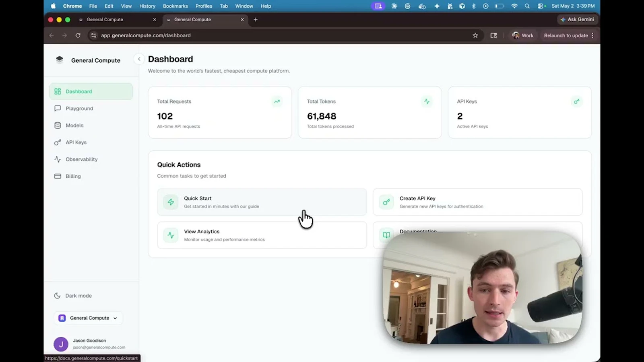Open the File menu
The height and width of the screenshot is (362, 644).
pos(93,6)
